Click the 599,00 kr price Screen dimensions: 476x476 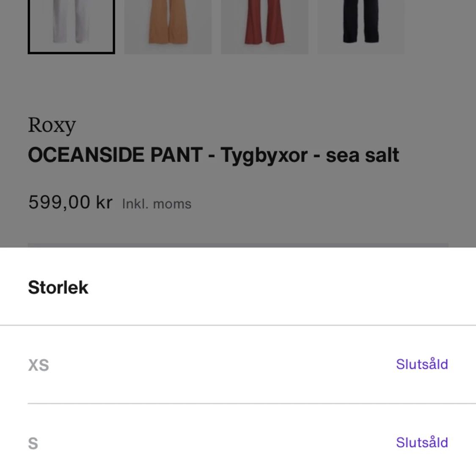pos(70,202)
